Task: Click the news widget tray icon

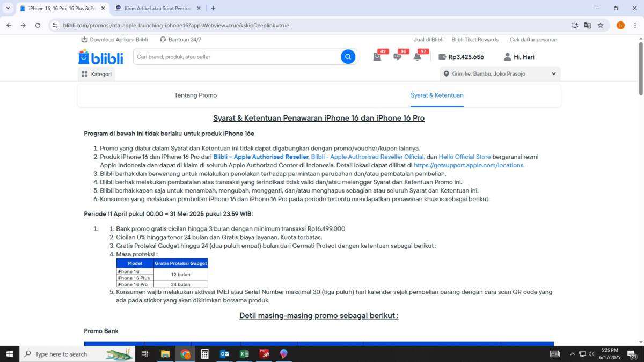Action: coord(555,354)
